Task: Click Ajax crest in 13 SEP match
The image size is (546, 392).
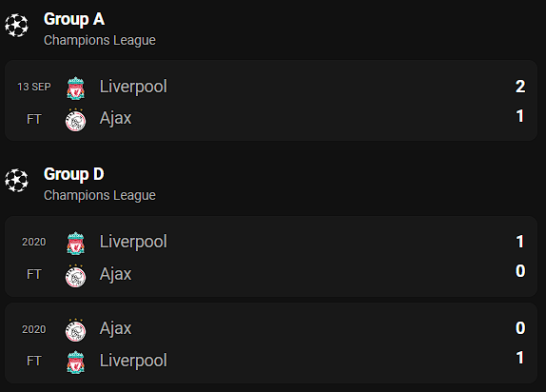Action: point(75,120)
